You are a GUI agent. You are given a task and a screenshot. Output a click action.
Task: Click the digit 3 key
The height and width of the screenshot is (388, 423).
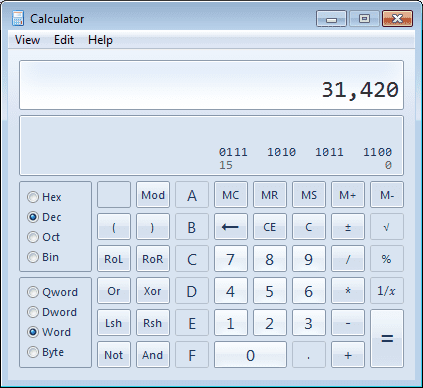pyautogui.click(x=309, y=323)
